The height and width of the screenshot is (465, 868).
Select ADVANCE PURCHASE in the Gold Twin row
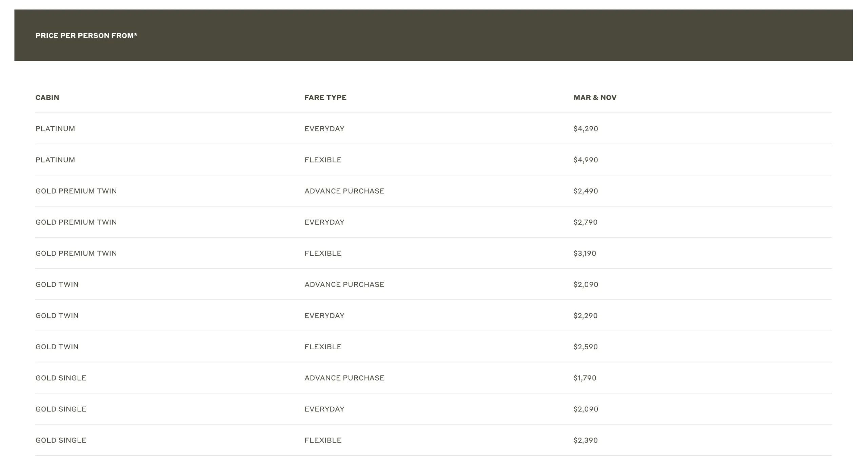click(x=344, y=284)
